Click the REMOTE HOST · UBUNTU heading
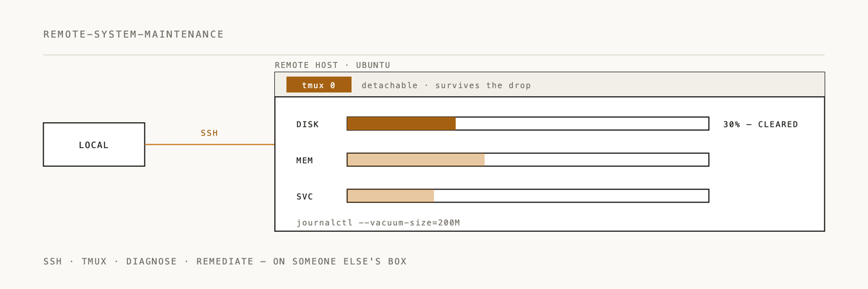This screenshot has width=868, height=289. click(333, 65)
